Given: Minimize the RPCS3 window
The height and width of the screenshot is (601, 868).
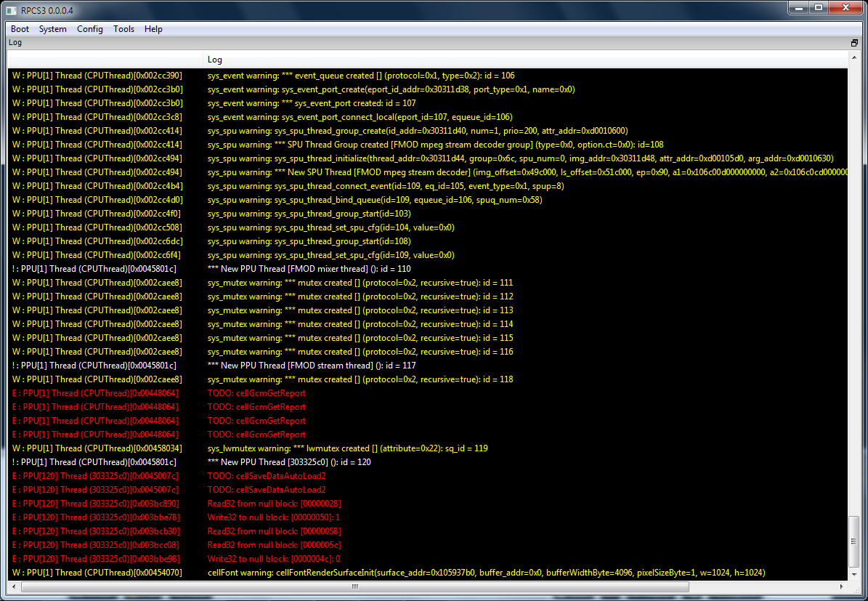Looking at the screenshot, I should point(800,9).
